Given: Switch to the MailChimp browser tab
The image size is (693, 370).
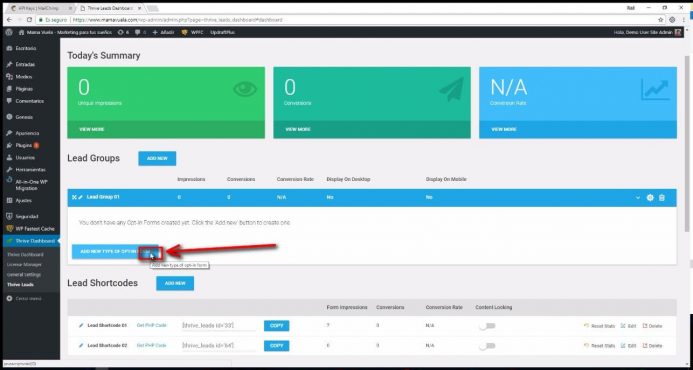Looking at the screenshot, I should (x=41, y=8).
